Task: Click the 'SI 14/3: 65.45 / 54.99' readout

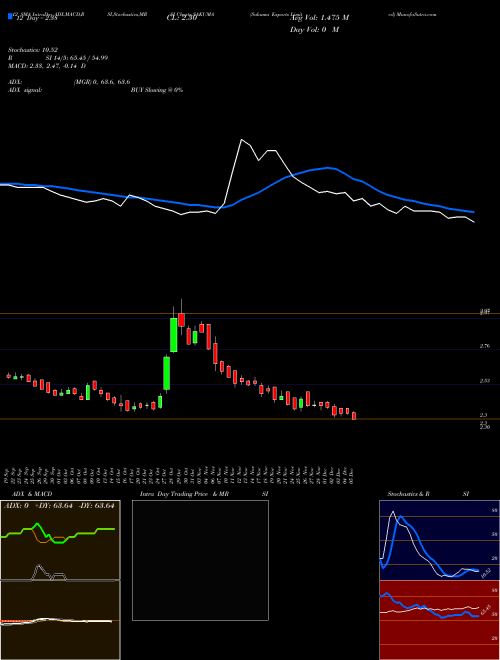Action: pos(76,58)
